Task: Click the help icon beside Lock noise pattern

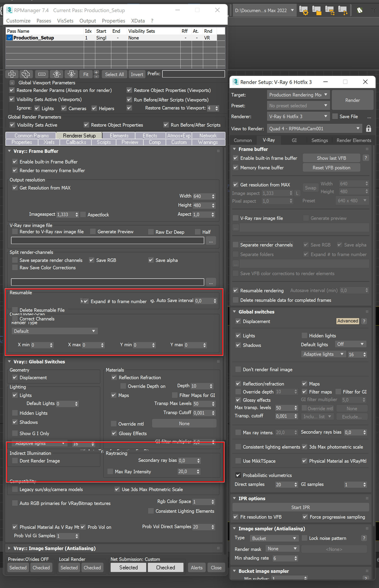Action: (x=364, y=538)
